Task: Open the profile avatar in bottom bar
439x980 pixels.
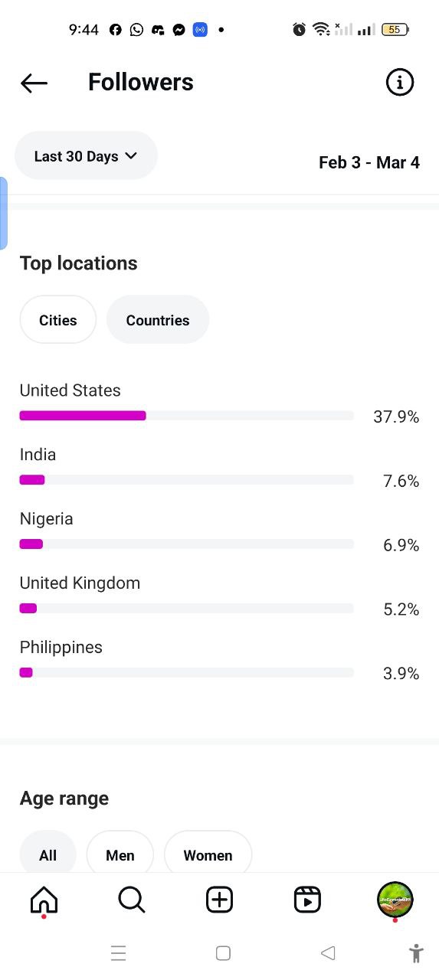Action: pyautogui.click(x=395, y=900)
